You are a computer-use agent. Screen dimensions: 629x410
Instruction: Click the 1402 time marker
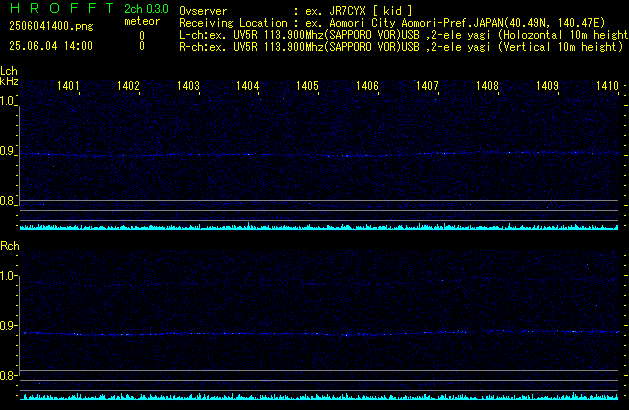128,86
